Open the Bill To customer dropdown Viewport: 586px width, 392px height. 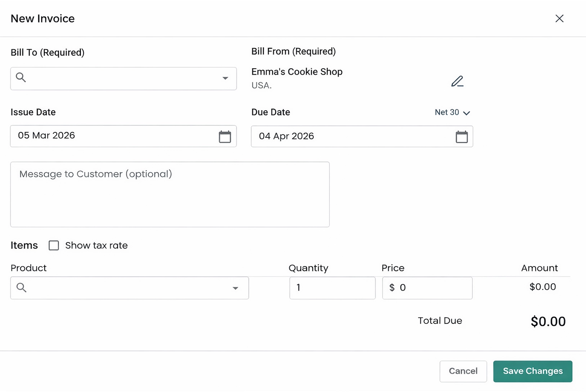click(123, 78)
